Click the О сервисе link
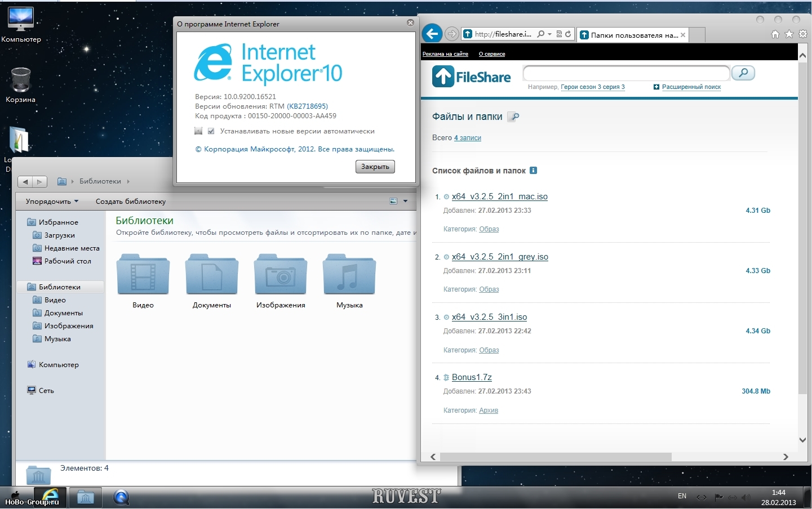Viewport: 812px width, 509px height. tap(492, 54)
